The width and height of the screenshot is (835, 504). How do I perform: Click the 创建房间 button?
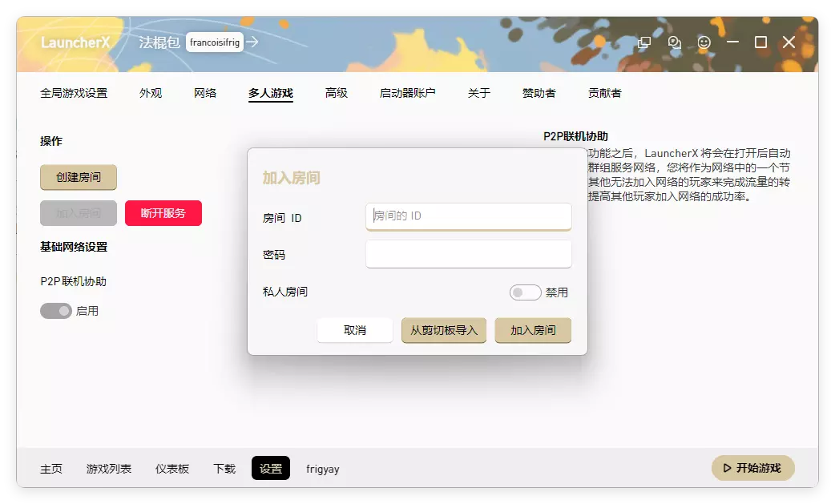pyautogui.click(x=79, y=177)
